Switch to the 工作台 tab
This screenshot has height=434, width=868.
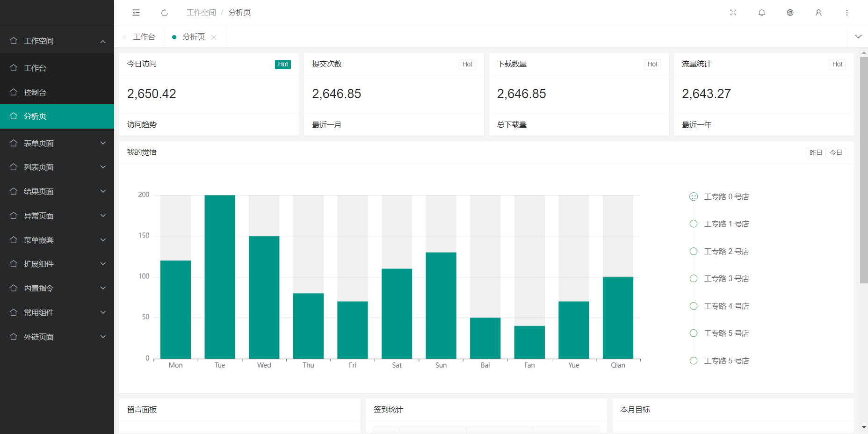(x=144, y=37)
